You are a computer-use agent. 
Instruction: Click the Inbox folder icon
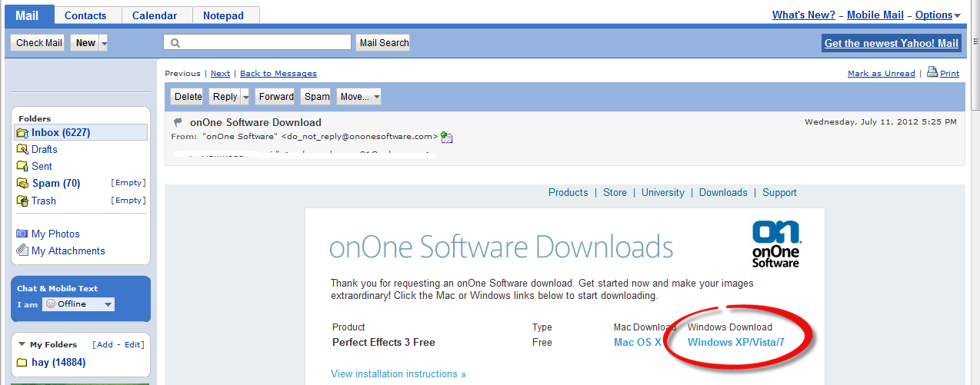point(22,133)
